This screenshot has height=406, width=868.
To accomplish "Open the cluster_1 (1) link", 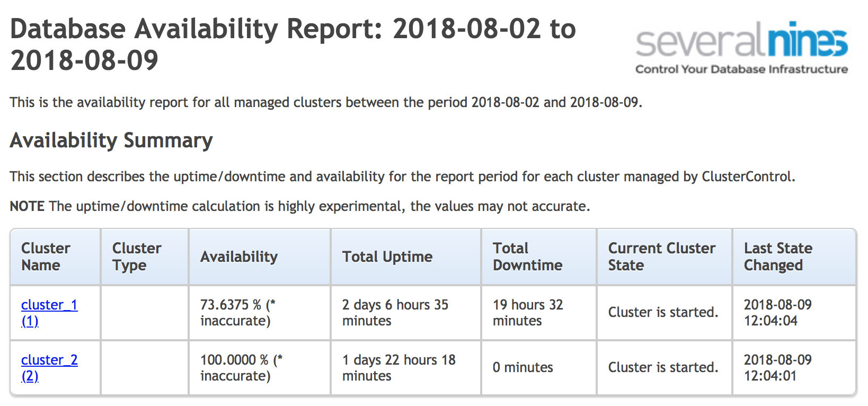I will click(x=49, y=313).
